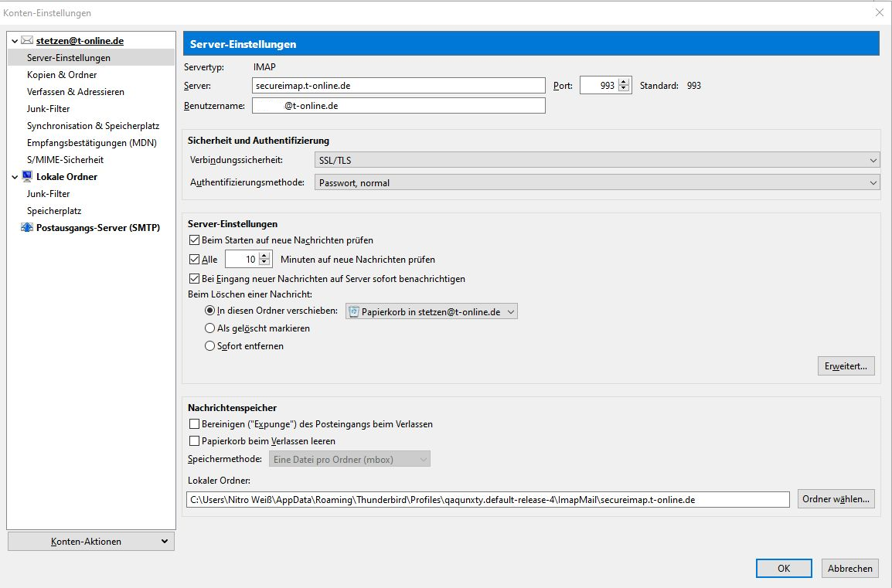The height and width of the screenshot is (588, 892).
Task: Click the Erweitert... button
Action: pos(846,366)
